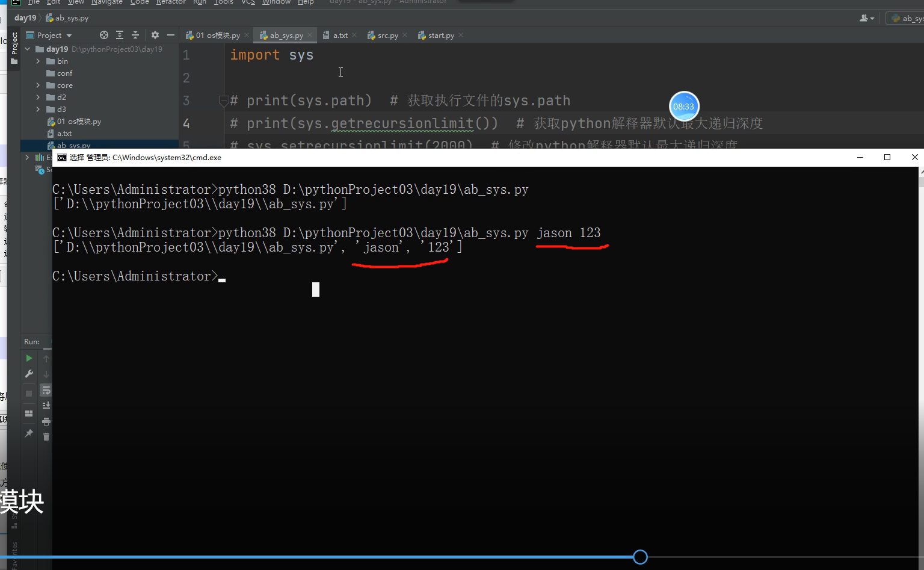Open the Navigate menu
The image size is (924, 570).
[x=107, y=2]
